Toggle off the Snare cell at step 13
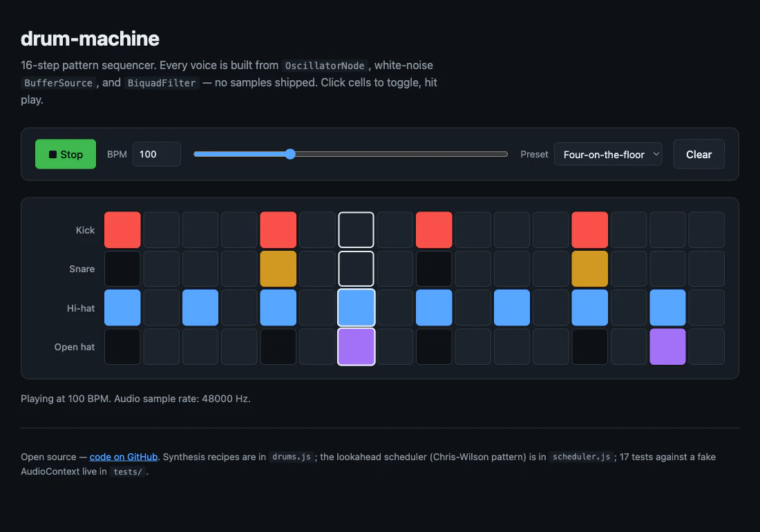The width and height of the screenshot is (760, 532). (590, 269)
